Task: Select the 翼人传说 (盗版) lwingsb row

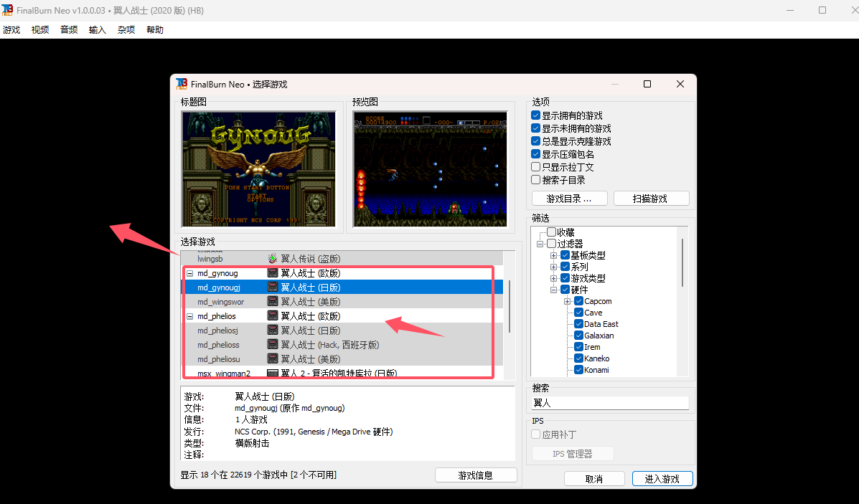Action: (342, 258)
